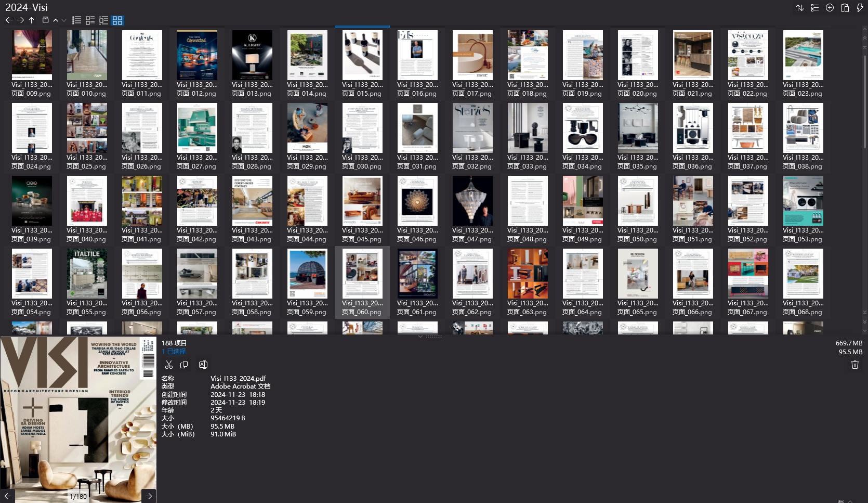Viewport: 868px width, 503px height.
Task: Paste from clipboard using clipboard icon
Action: (844, 8)
